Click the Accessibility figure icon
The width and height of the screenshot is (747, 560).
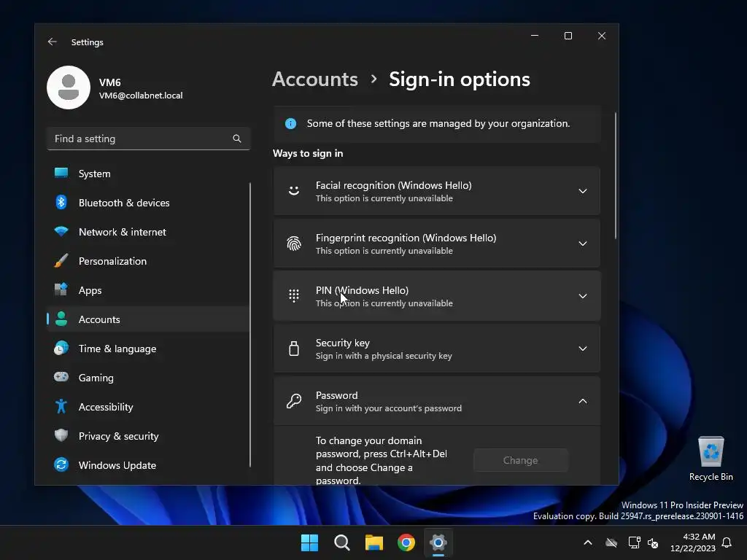(x=61, y=407)
